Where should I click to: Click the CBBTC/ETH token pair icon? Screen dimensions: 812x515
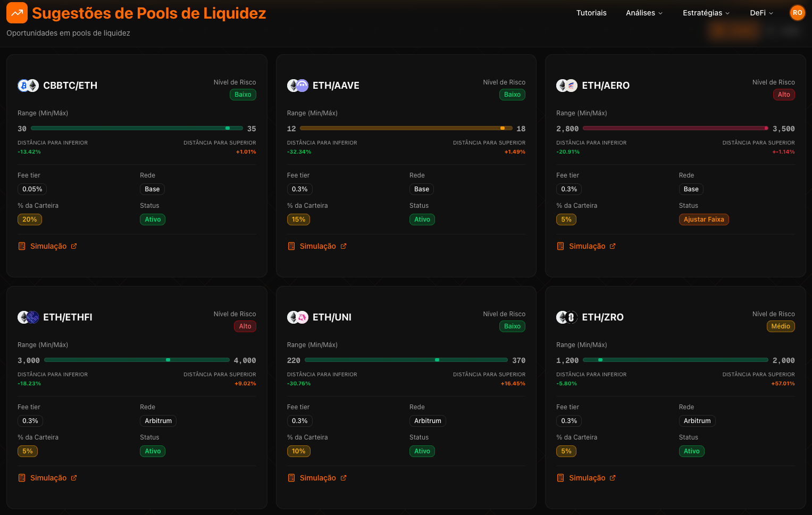pos(28,86)
